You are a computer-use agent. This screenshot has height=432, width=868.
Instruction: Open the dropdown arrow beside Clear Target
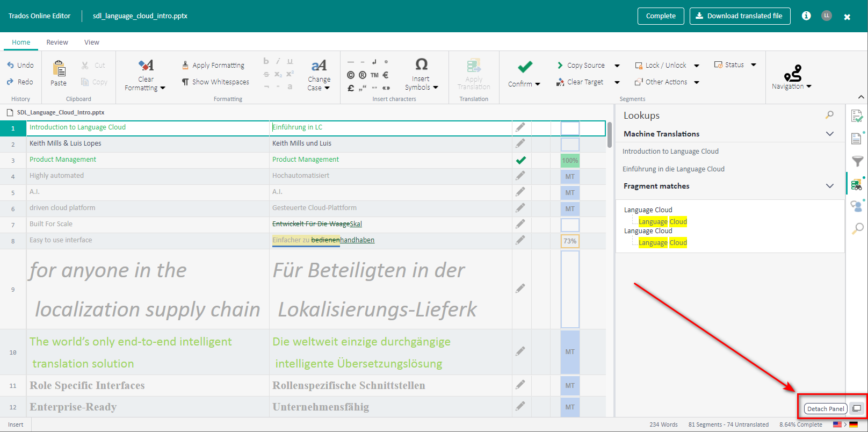pos(617,82)
